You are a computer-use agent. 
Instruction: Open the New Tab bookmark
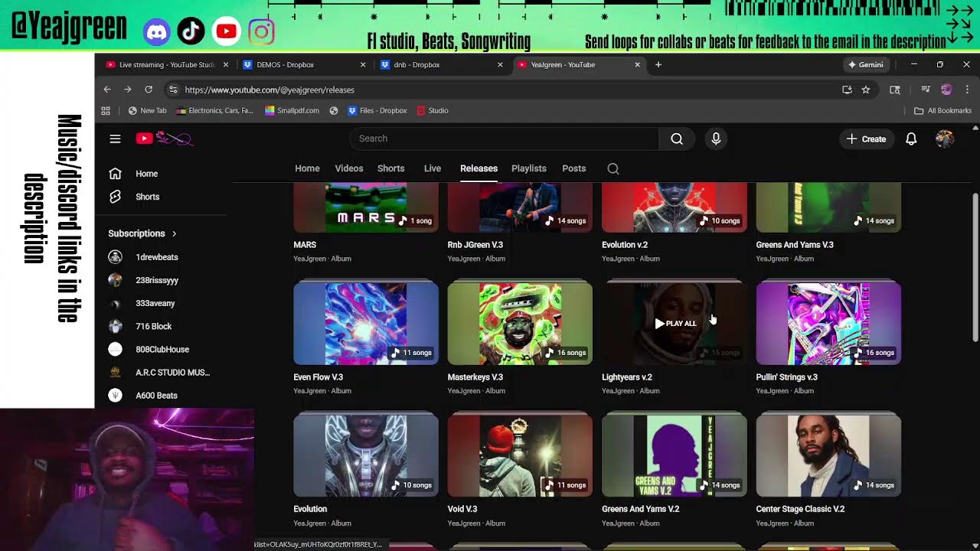coord(147,110)
